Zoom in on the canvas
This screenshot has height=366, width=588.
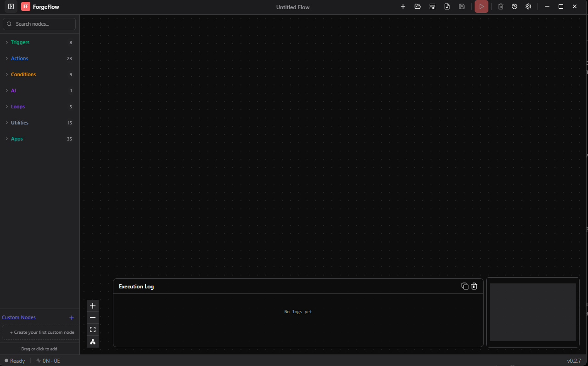tap(92, 306)
